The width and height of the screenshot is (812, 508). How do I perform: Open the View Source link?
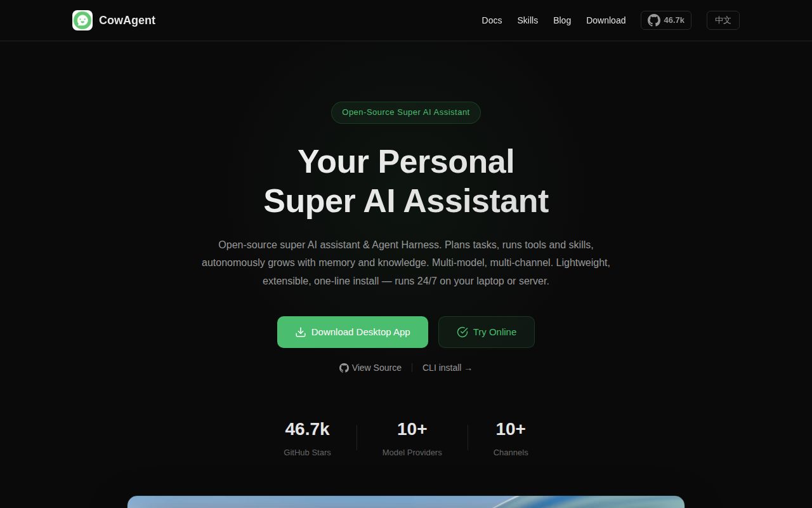click(370, 368)
